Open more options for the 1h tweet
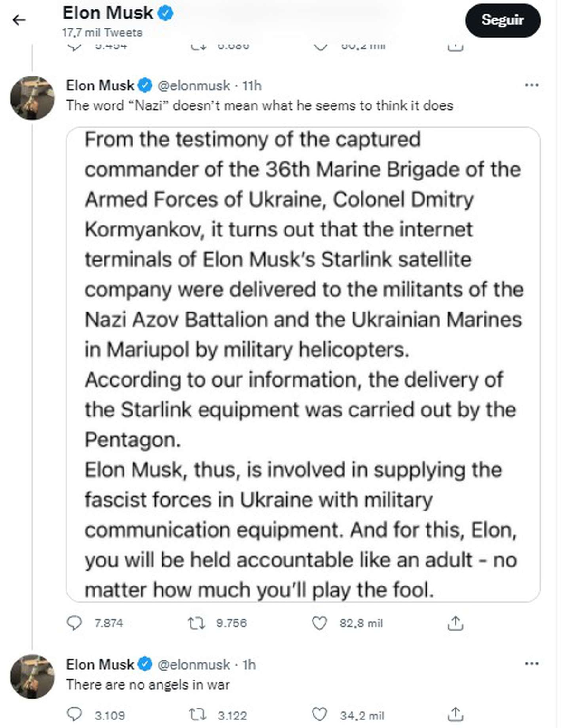This screenshot has height=728, width=570. [x=532, y=664]
